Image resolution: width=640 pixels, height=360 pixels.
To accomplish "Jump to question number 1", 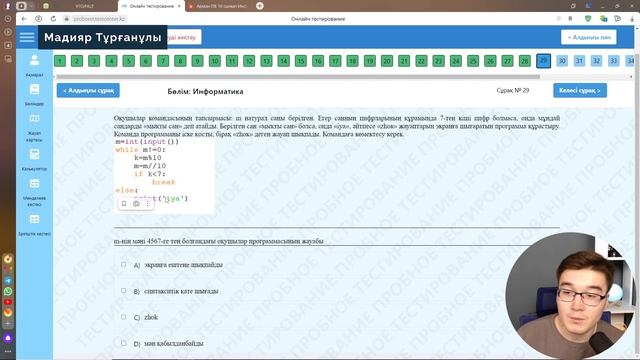I will (60, 61).
